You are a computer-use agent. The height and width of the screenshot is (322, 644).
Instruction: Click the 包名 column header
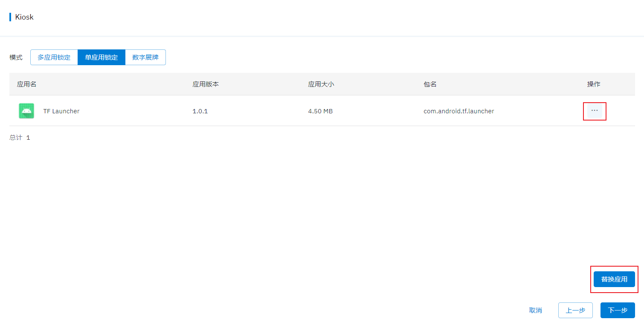click(430, 84)
